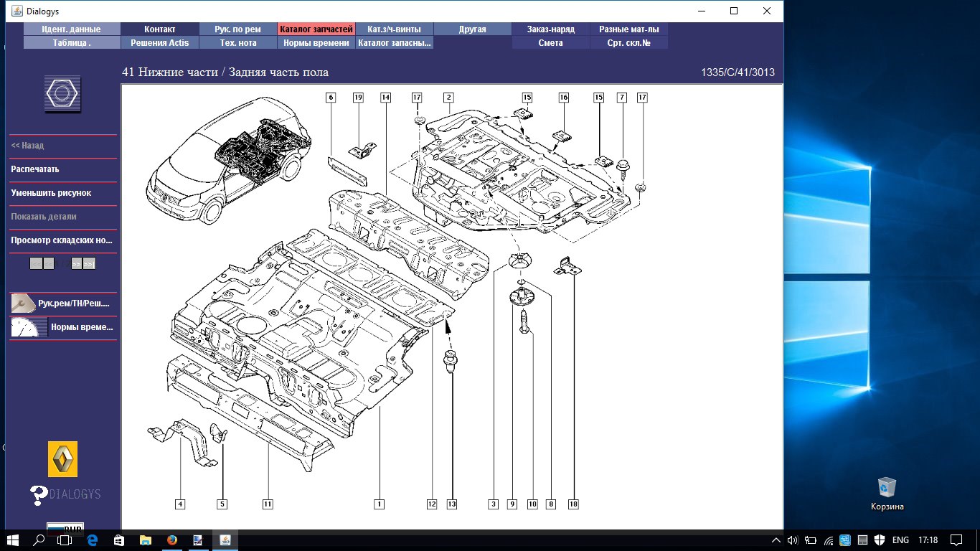Open the Тех. нота tab
This screenshot has width=980, height=551.
(x=238, y=43)
